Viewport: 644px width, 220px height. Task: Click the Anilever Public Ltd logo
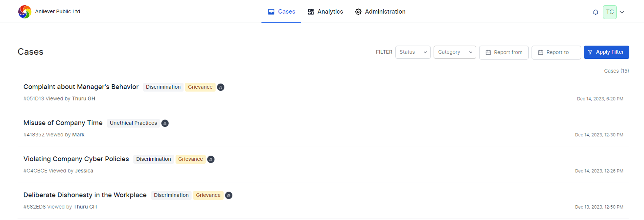(x=24, y=12)
